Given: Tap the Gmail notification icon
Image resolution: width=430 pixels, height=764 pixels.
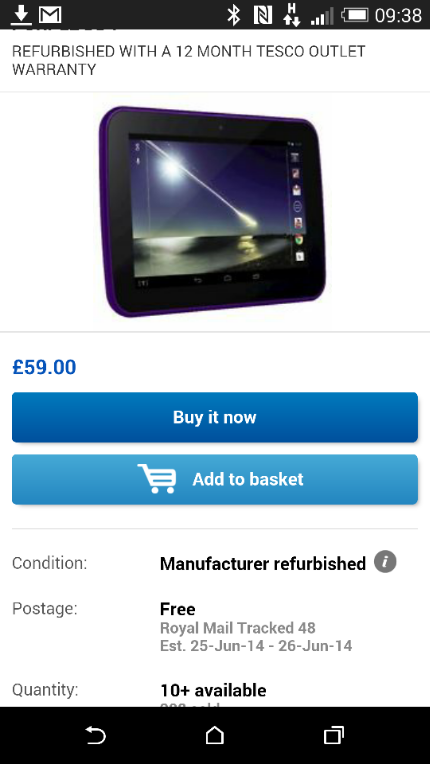Looking at the screenshot, I should pyautogui.click(x=50, y=16).
